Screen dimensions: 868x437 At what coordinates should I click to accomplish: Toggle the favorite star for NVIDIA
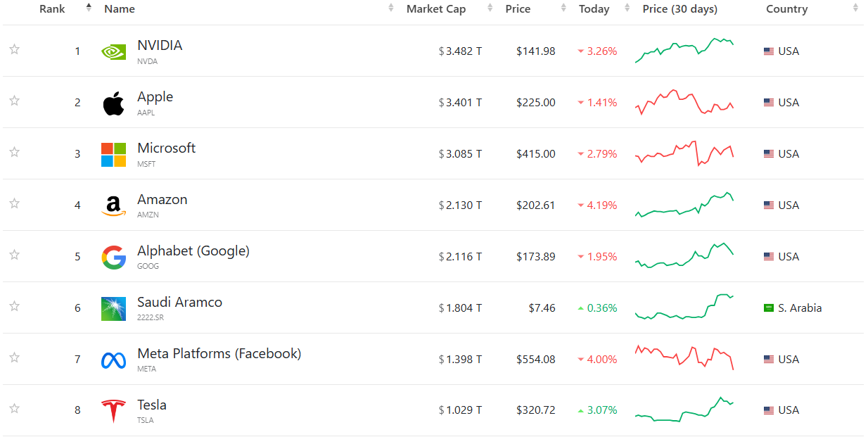14,49
